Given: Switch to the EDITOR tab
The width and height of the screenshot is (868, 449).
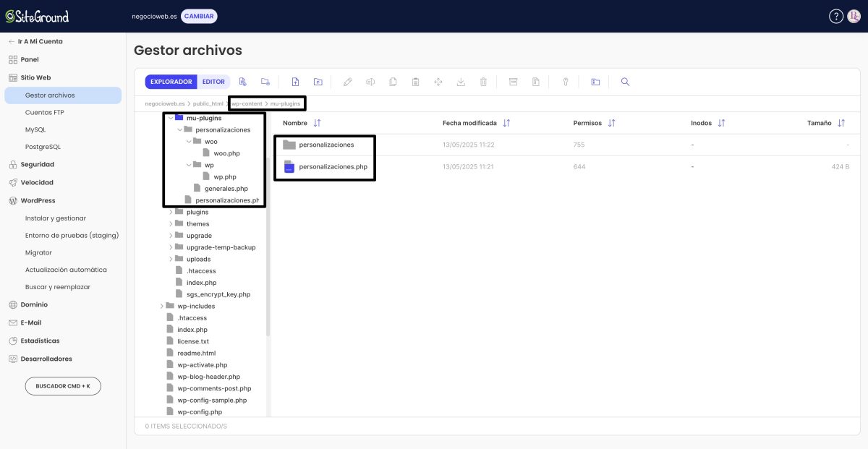Looking at the screenshot, I should (214, 82).
